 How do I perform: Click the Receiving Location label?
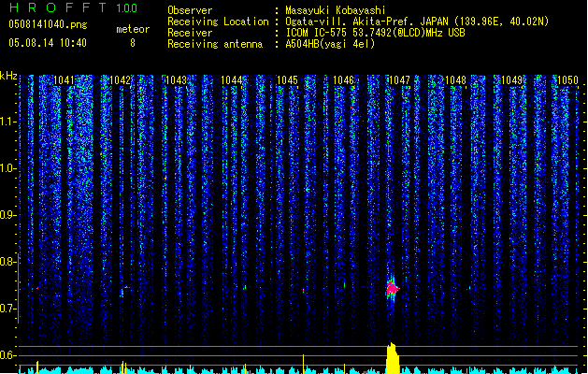218,22
